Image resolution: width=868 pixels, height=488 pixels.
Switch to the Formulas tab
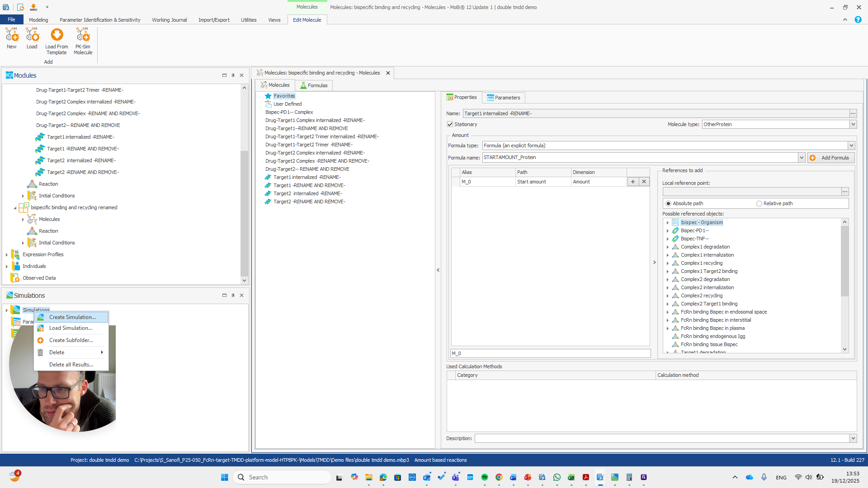(x=313, y=85)
